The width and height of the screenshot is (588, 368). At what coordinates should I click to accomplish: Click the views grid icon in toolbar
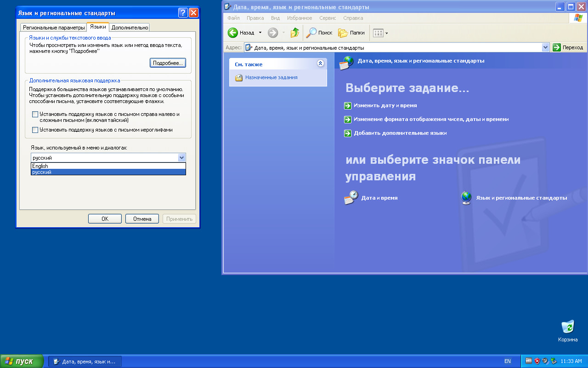[x=378, y=33]
